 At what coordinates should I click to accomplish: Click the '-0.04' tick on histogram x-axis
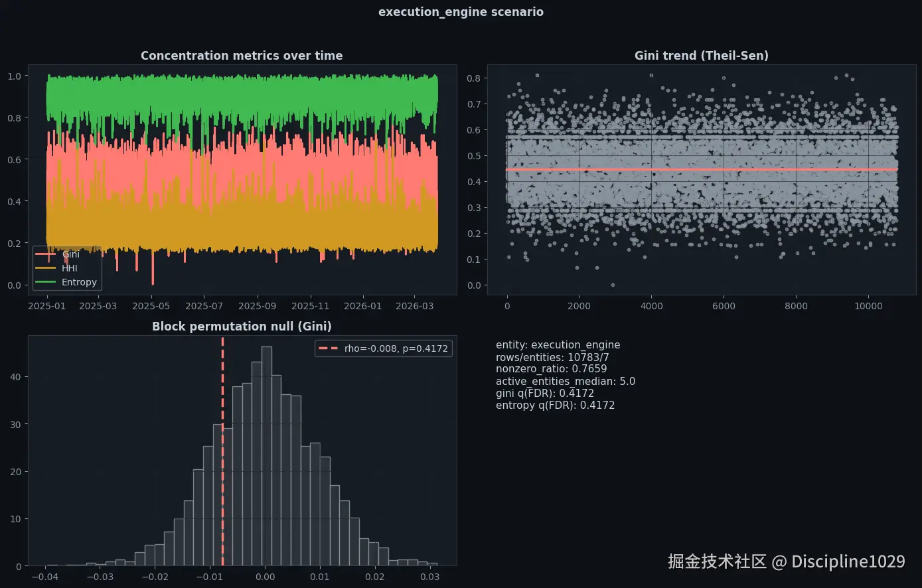(x=45, y=577)
